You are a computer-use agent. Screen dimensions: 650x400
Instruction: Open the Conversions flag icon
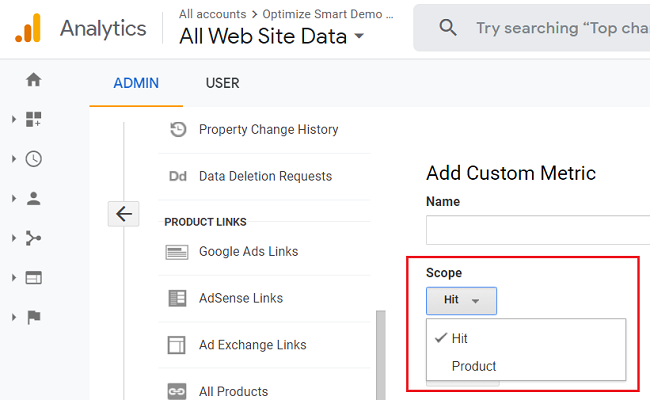pos(33,317)
